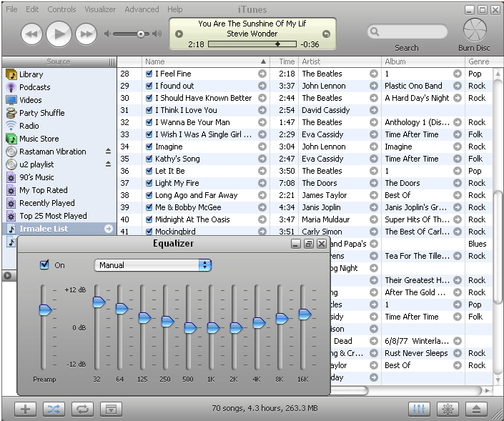The width and height of the screenshot is (504, 421).
Task: Uncheck Kathy's Song
Action: tap(149, 159)
